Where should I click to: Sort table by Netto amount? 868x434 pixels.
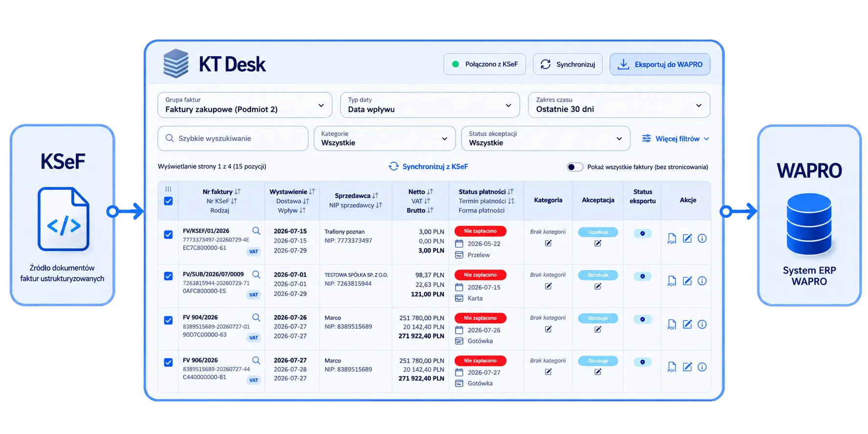coord(421,192)
